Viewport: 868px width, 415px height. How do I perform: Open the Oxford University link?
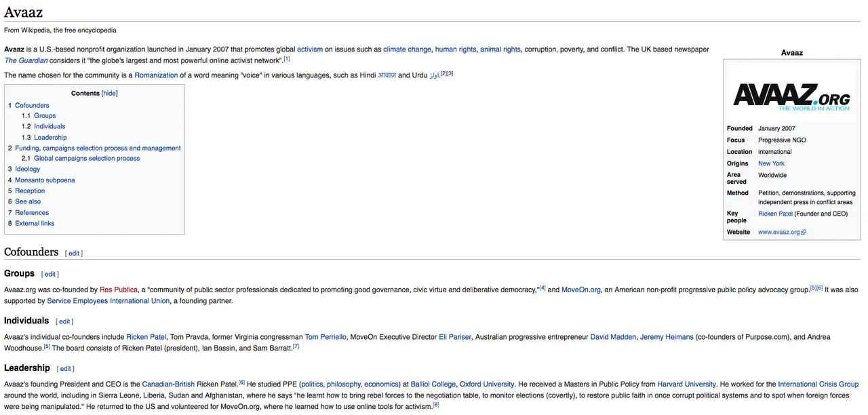point(487,384)
